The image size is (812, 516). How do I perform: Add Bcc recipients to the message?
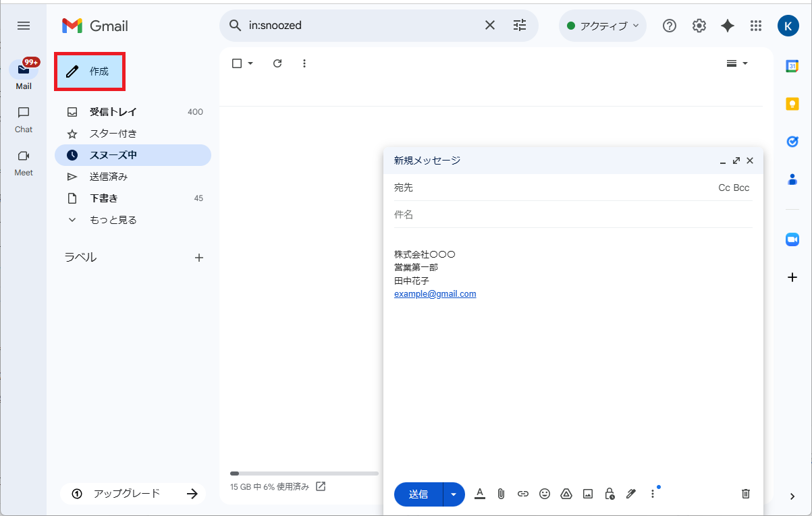[x=742, y=188]
